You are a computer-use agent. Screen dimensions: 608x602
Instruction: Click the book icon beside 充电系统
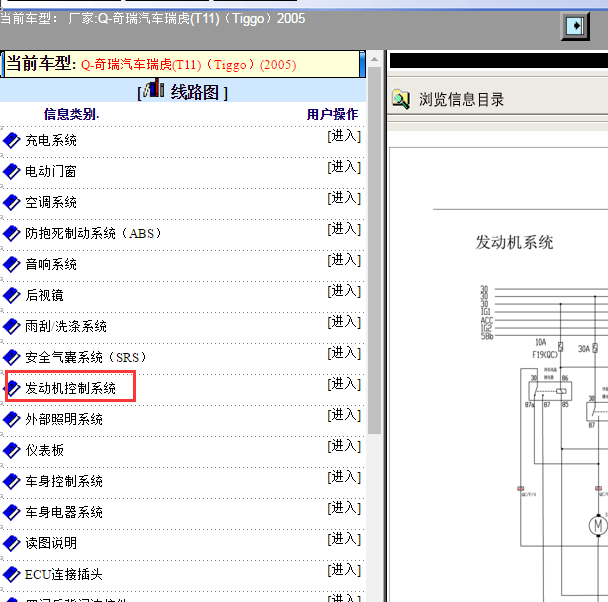coord(12,140)
